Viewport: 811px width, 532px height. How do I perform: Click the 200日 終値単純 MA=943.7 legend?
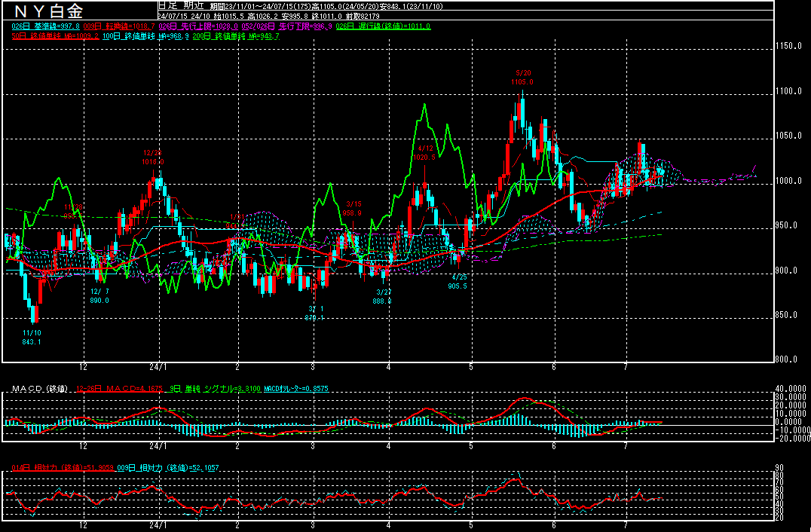236,36
